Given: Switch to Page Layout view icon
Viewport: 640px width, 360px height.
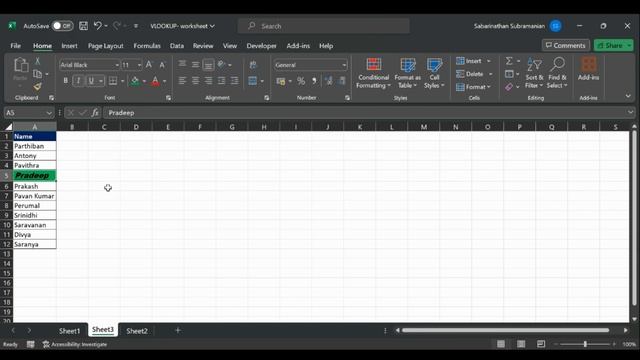Looking at the screenshot, I should [x=521, y=344].
